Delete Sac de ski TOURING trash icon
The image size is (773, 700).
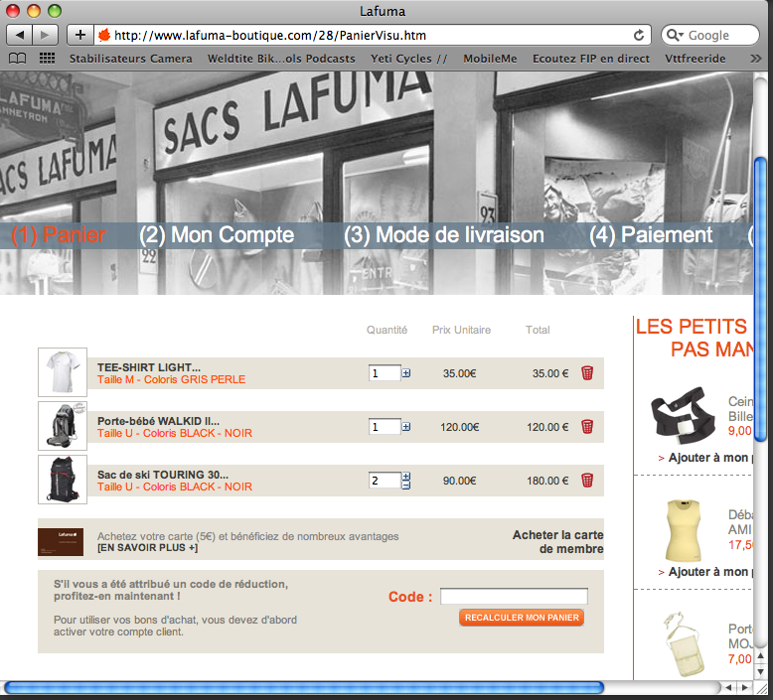587,481
